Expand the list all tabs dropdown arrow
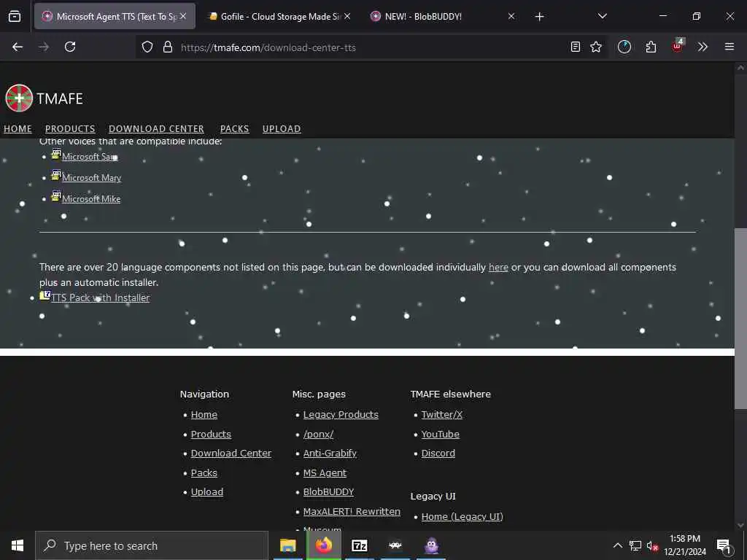 point(602,16)
